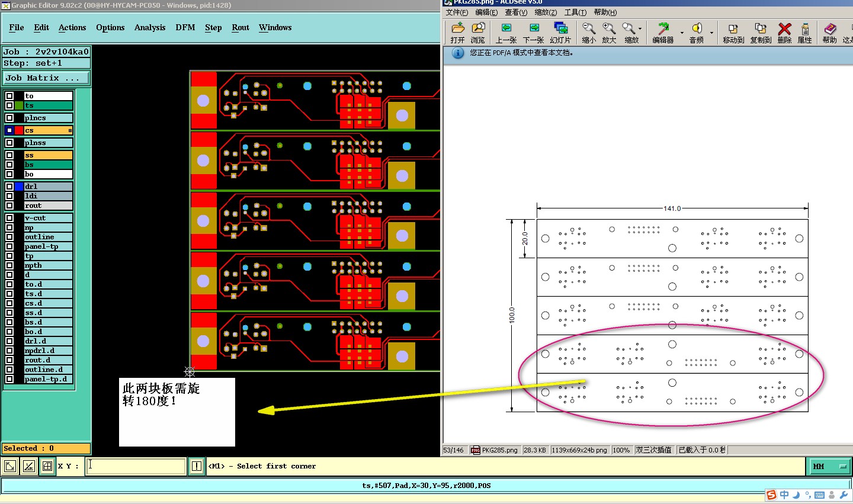This screenshot has height=504, width=853.
Task: Toggle the 'plncs' layer checkbox
Action: [9, 118]
